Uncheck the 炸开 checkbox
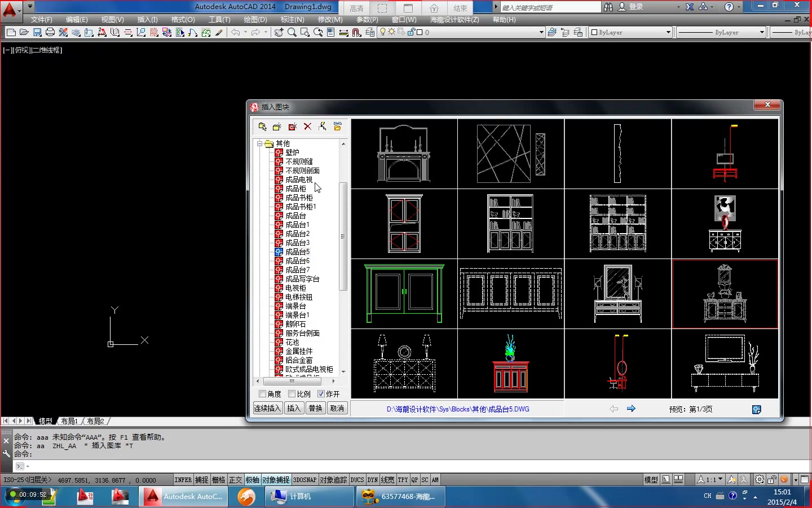Viewport: 812px width, 508px height. pos(321,393)
